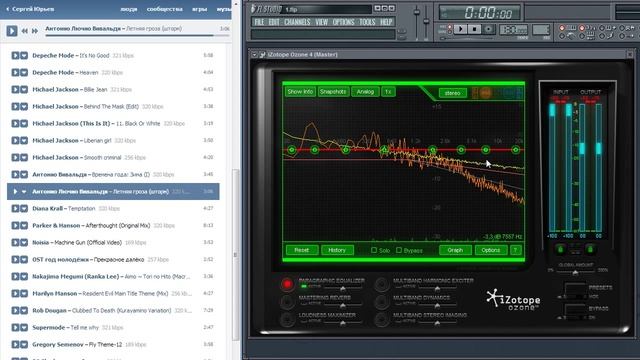640x360 pixels.
Task: Click the right output meter link lock
Action: click(590, 249)
